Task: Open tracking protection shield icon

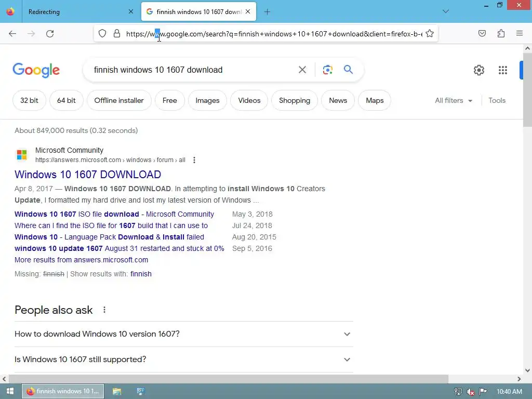Action: click(x=102, y=34)
